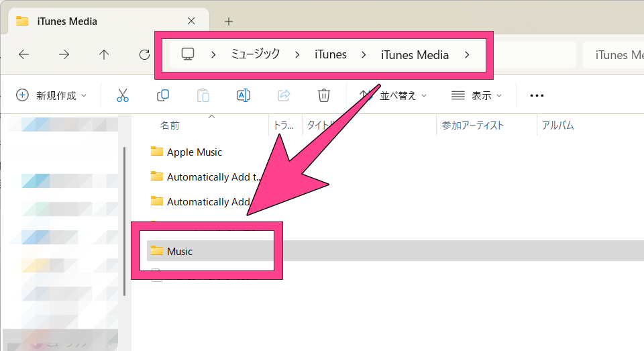Screen dimensions: 644x351
Task: Sort by アルバム column header
Action: click(x=557, y=126)
